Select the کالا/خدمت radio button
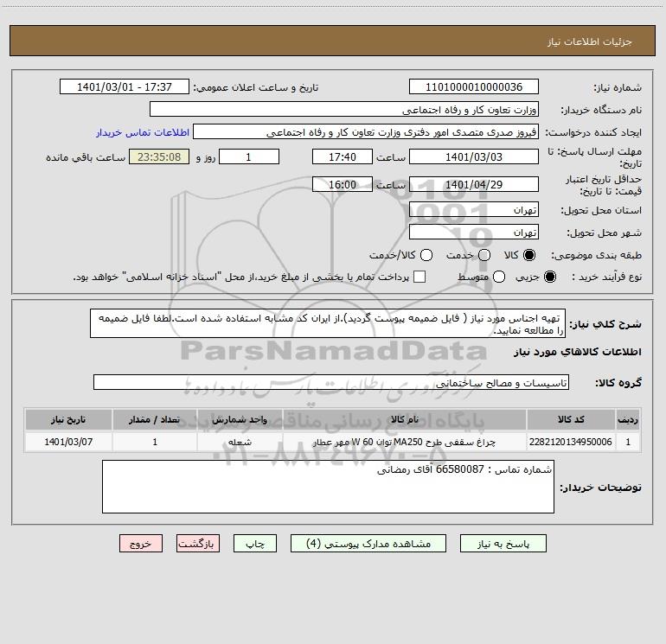 point(426,255)
